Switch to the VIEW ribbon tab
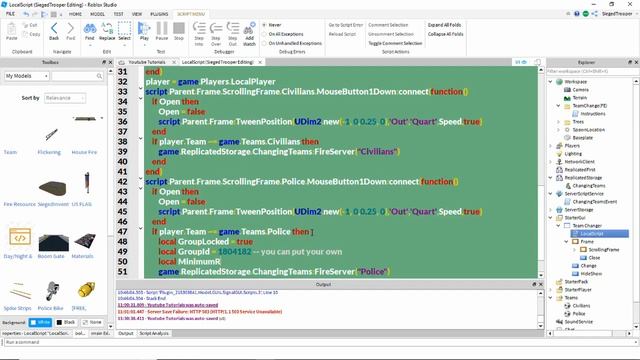This screenshot has width=640, height=360. click(x=137, y=14)
